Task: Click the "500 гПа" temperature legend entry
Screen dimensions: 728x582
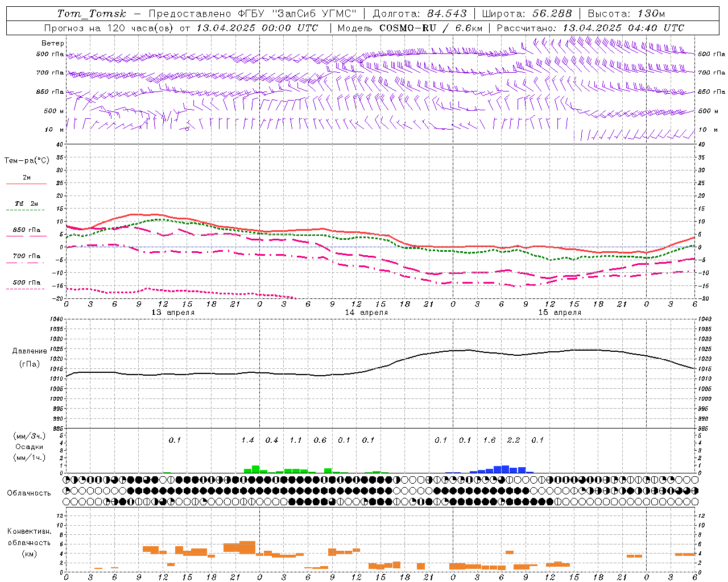Action: [26, 282]
